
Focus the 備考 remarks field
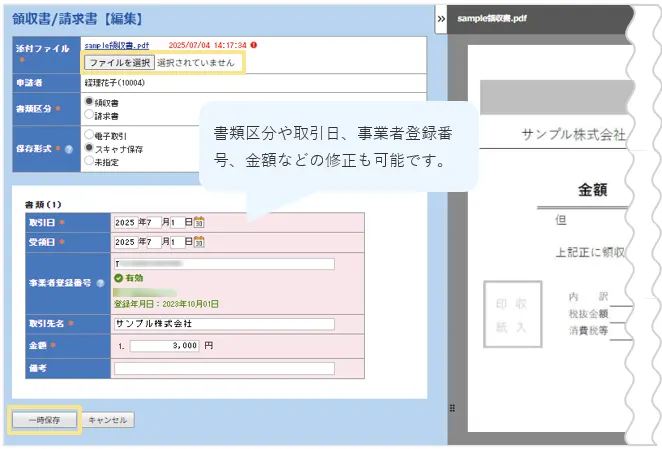pyautogui.click(x=223, y=368)
